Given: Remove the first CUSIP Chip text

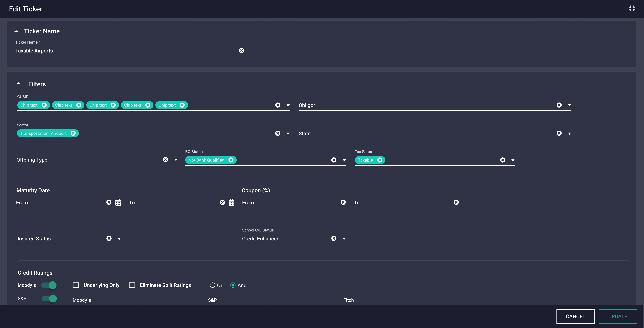Looking at the screenshot, I should tap(44, 105).
